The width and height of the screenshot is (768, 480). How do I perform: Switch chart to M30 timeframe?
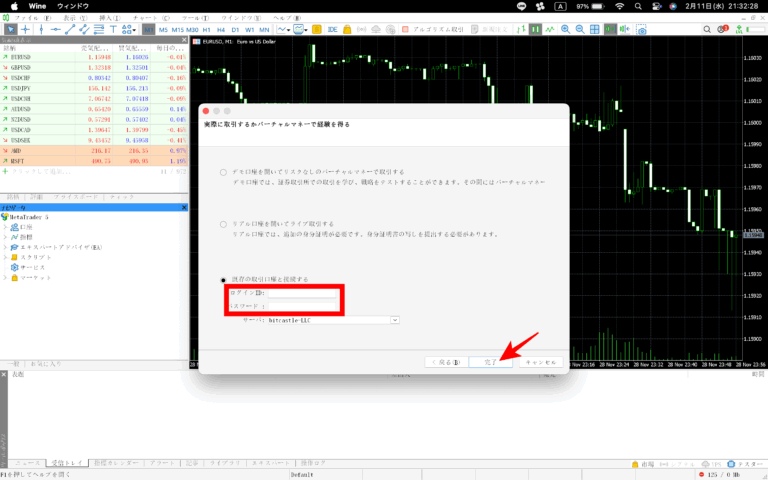[192, 29]
